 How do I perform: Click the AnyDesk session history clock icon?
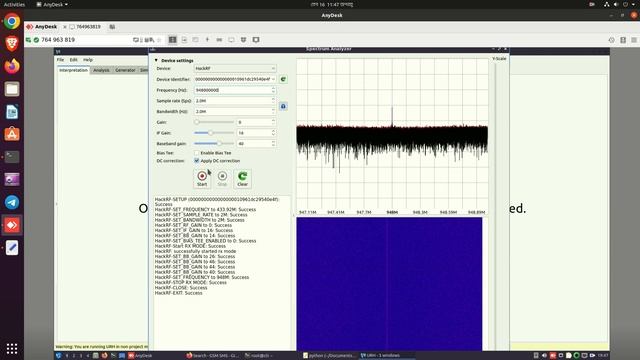coord(611,40)
